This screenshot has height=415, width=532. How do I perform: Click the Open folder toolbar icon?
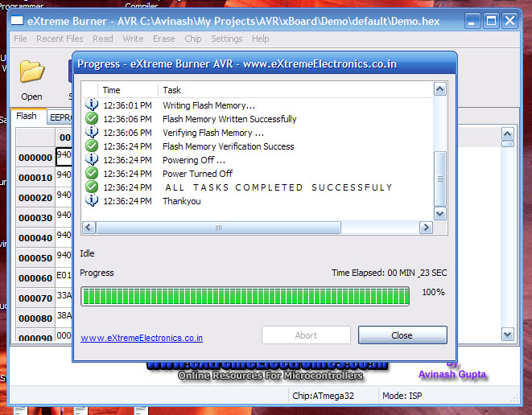(x=32, y=72)
